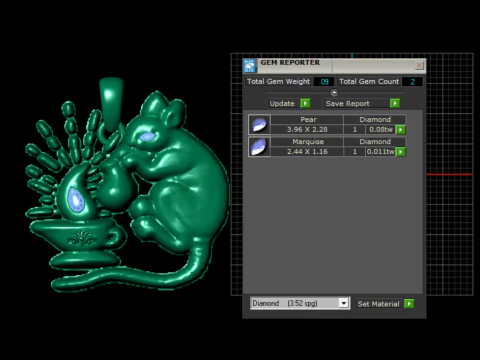Screen dimensions: 480x360
Task: Click the green arrow on the Marquise row
Action: point(401,152)
